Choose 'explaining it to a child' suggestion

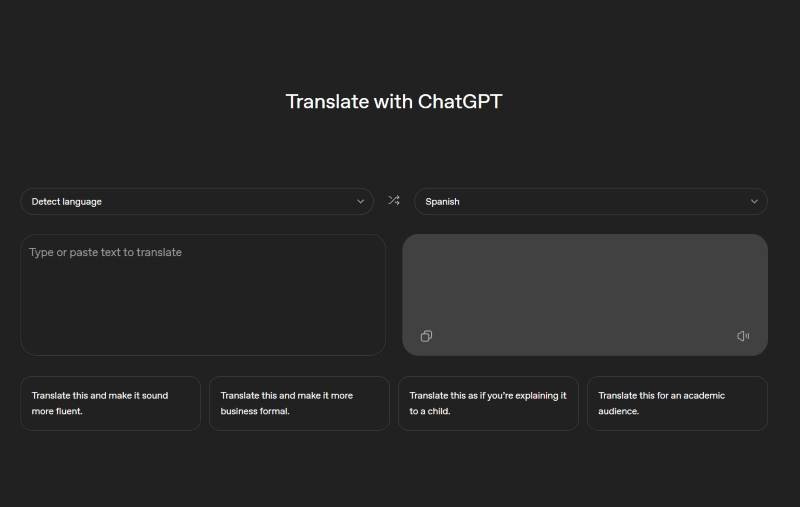click(488, 403)
